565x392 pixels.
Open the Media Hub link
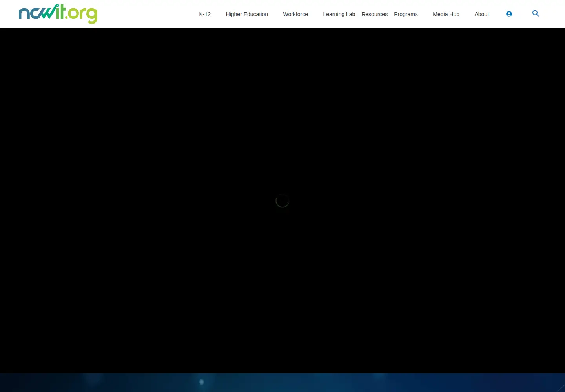[x=446, y=14]
